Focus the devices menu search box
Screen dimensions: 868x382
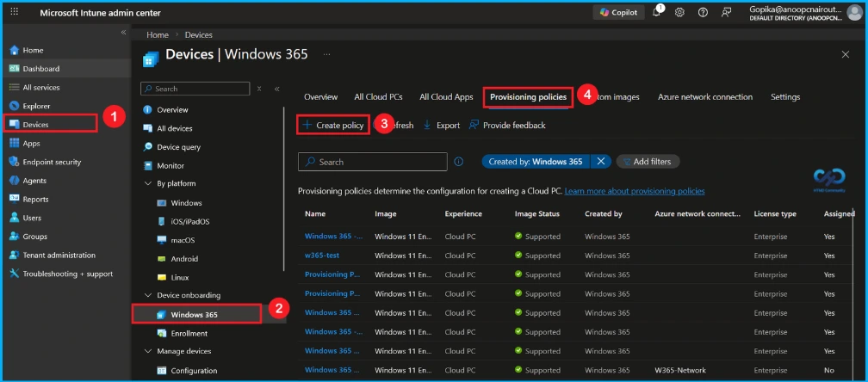pos(195,89)
